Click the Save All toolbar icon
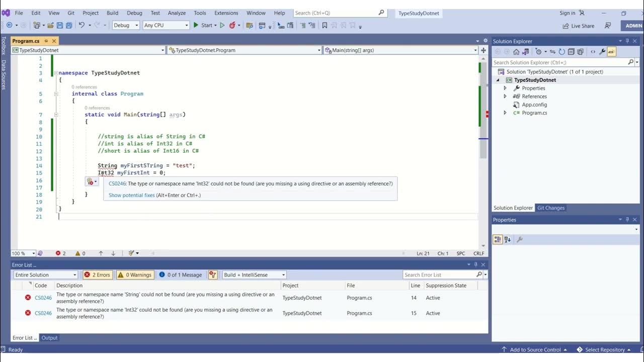Viewport: 644px width, 362px height. pyautogui.click(x=69, y=25)
